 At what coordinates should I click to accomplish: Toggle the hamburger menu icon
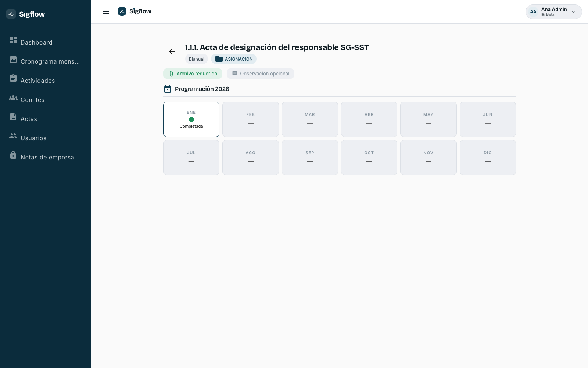pos(106,12)
